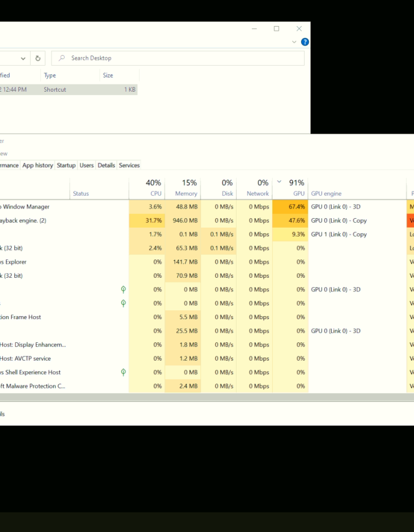Open Help icon in File Explorer window
Image resolution: width=414 pixels, height=532 pixels.
click(305, 42)
